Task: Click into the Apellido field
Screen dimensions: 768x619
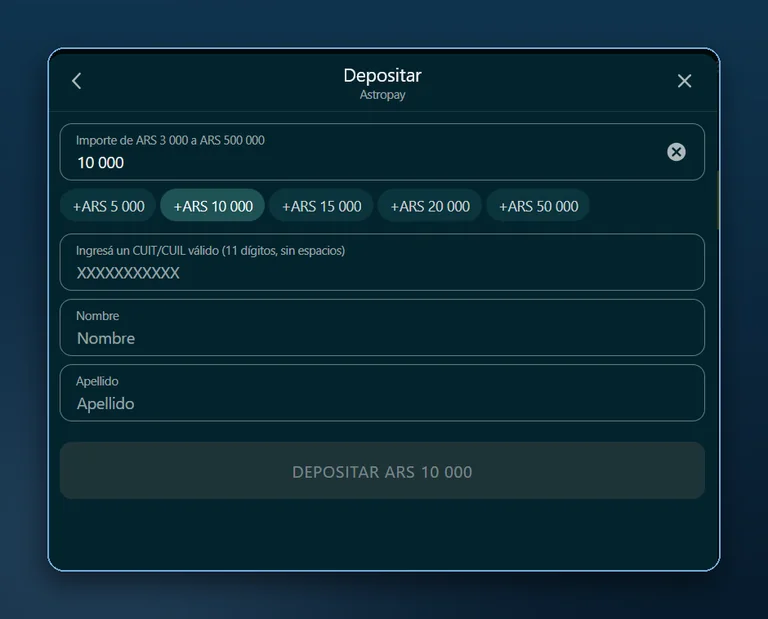Action: 382,393
